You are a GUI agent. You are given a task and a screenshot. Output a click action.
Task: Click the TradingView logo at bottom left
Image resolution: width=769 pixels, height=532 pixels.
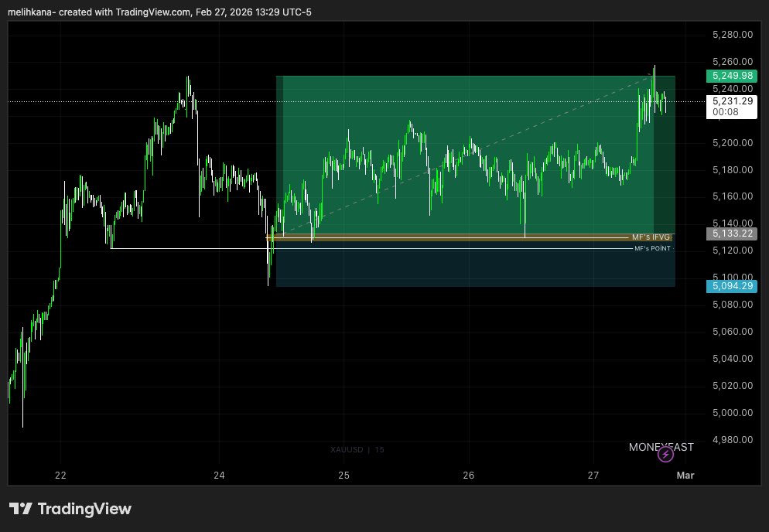coord(70,509)
